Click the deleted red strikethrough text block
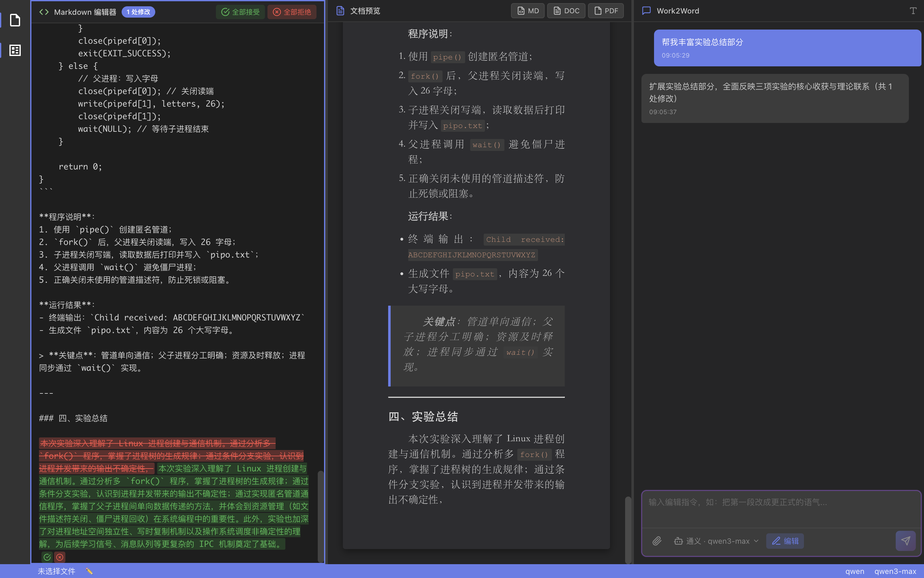 click(172, 456)
